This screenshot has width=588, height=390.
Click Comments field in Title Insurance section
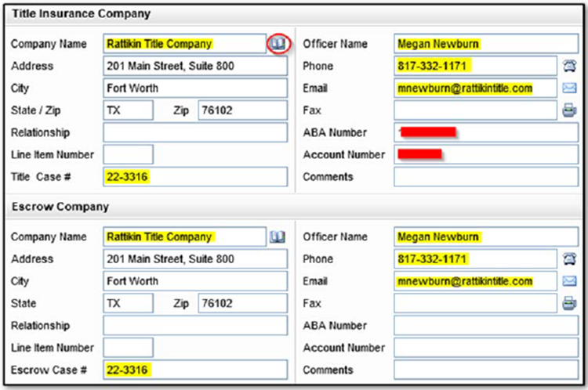pos(486,177)
